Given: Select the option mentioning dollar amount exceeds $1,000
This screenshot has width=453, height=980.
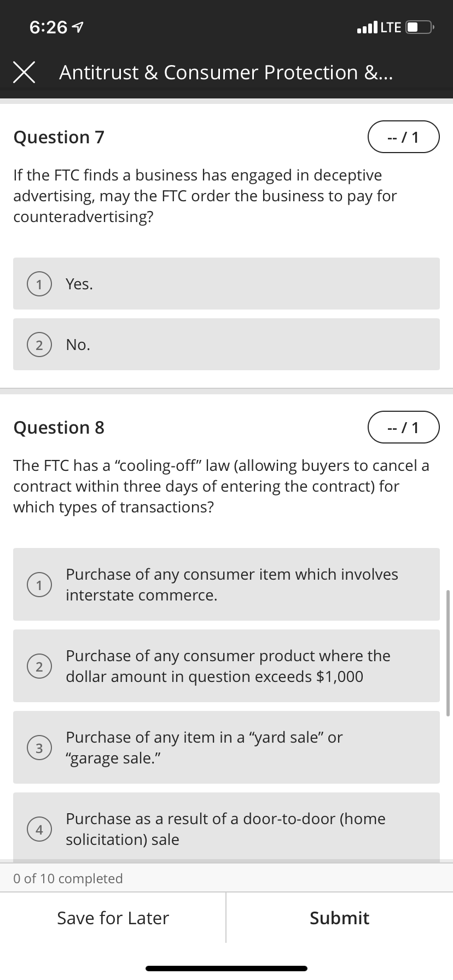Looking at the screenshot, I should tap(226, 666).
